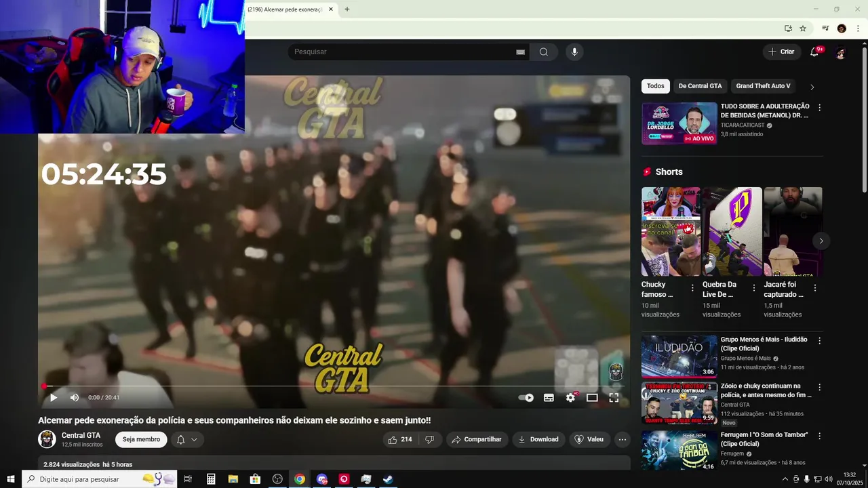Open options for 'Zóoio e chucky' video
The height and width of the screenshot is (488, 868).
(819, 388)
